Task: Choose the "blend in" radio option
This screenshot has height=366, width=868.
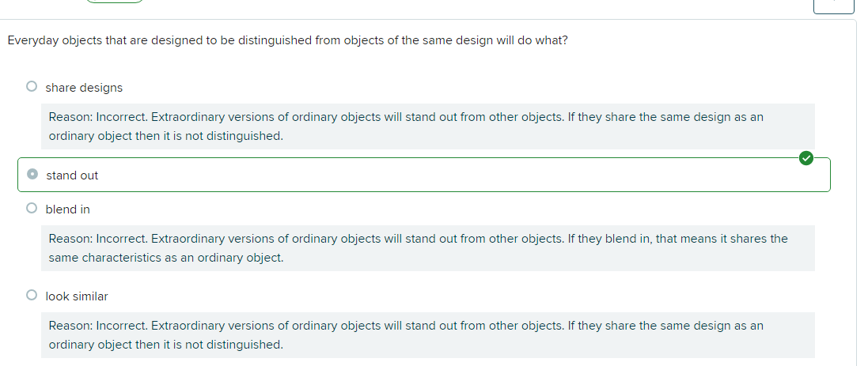Action: [32, 209]
